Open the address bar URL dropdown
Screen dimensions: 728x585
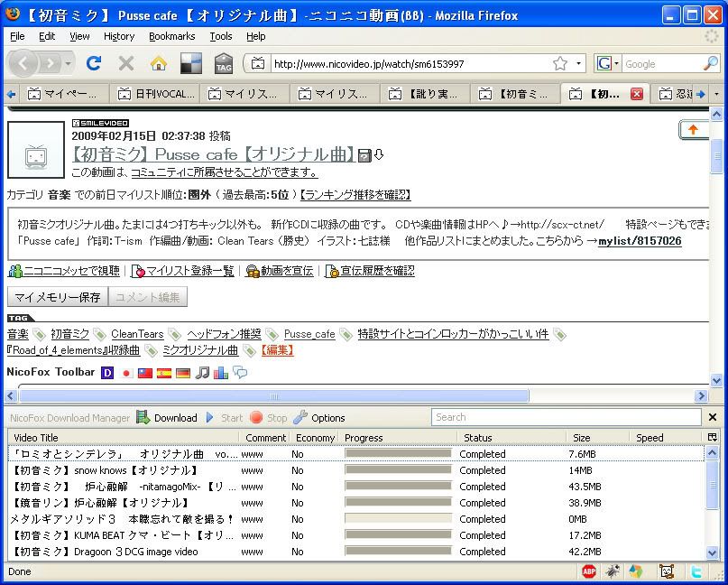coord(578,64)
